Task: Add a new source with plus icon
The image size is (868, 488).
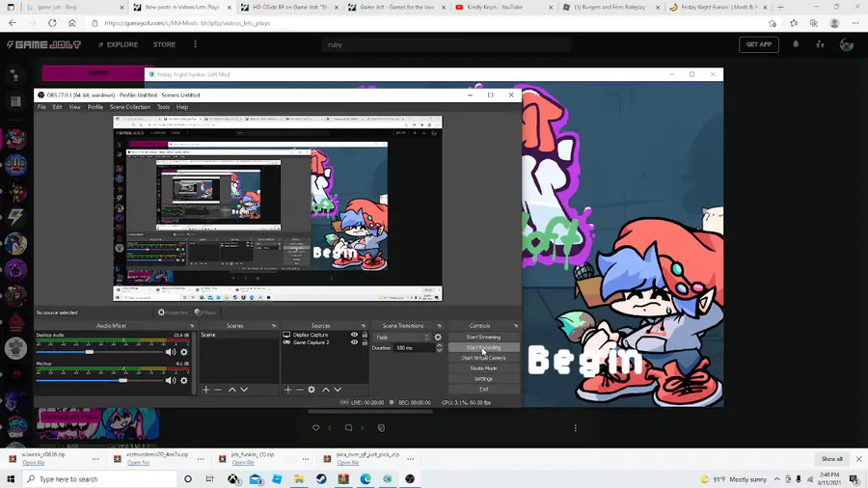Action: tap(287, 390)
